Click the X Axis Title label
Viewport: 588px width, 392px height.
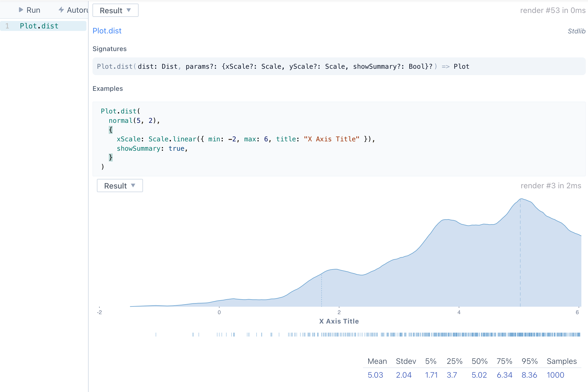(x=339, y=321)
